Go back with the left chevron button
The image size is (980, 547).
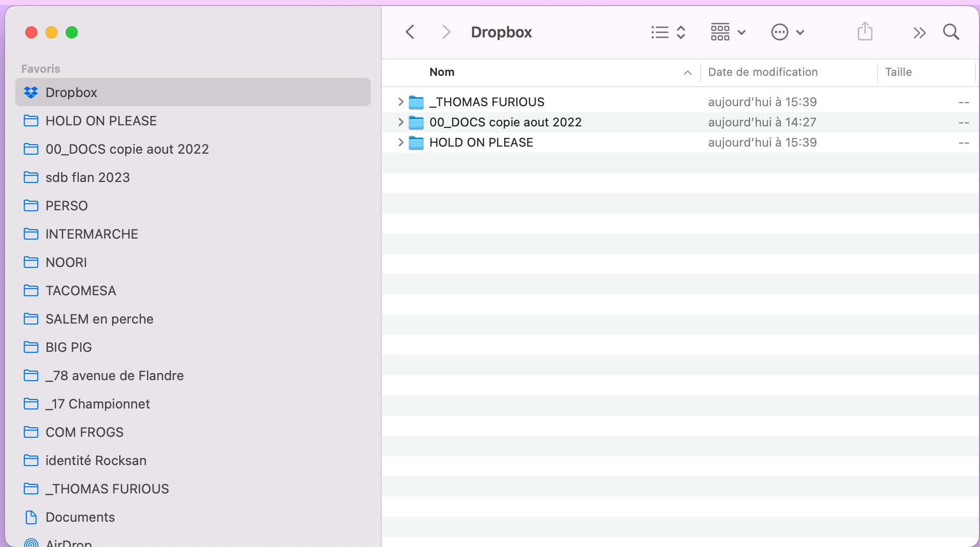click(410, 32)
